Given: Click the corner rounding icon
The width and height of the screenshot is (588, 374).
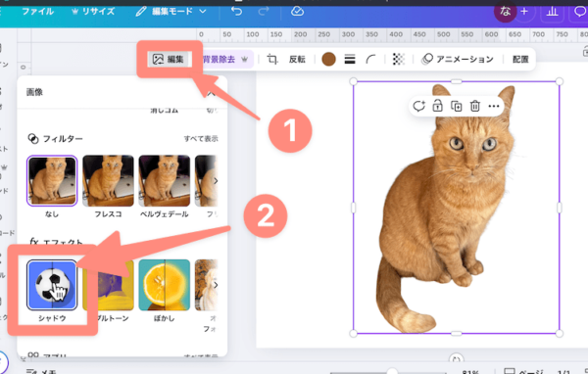Looking at the screenshot, I should click(x=370, y=59).
